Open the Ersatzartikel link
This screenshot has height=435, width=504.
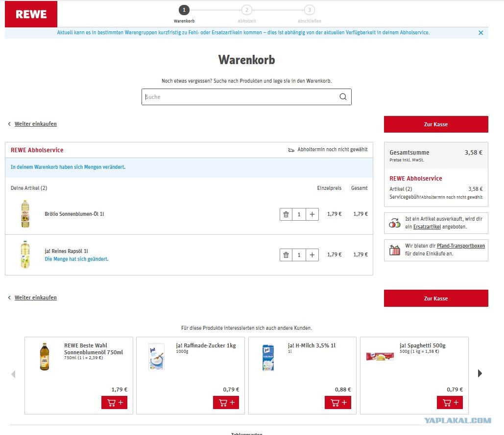(x=427, y=227)
